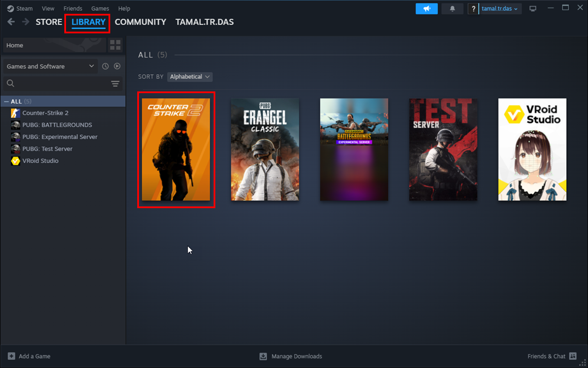Screen dimensions: 588x368
Task: Click the Friends & Chat icon
Action: point(572,356)
